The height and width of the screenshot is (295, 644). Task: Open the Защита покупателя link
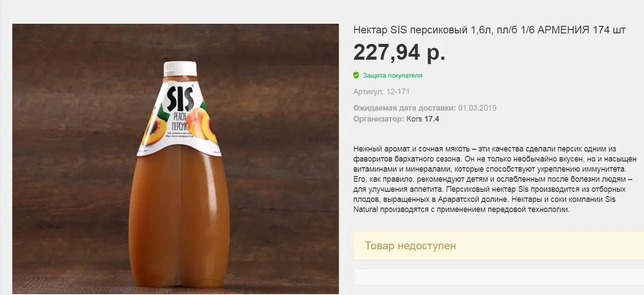click(x=392, y=76)
